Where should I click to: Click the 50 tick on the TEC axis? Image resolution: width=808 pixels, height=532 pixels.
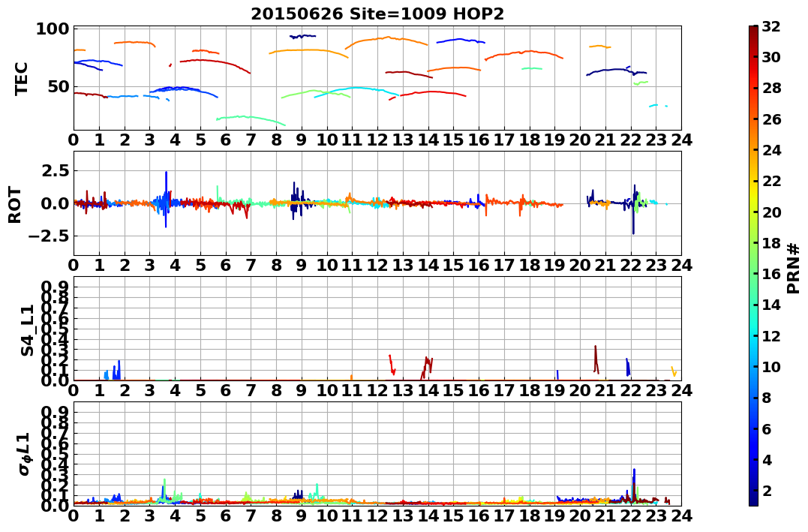(x=58, y=86)
